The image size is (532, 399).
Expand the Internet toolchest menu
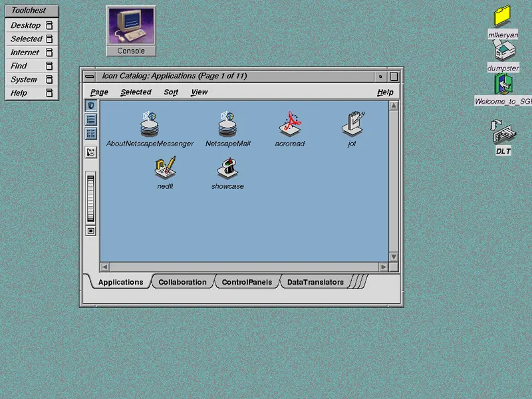click(x=31, y=53)
